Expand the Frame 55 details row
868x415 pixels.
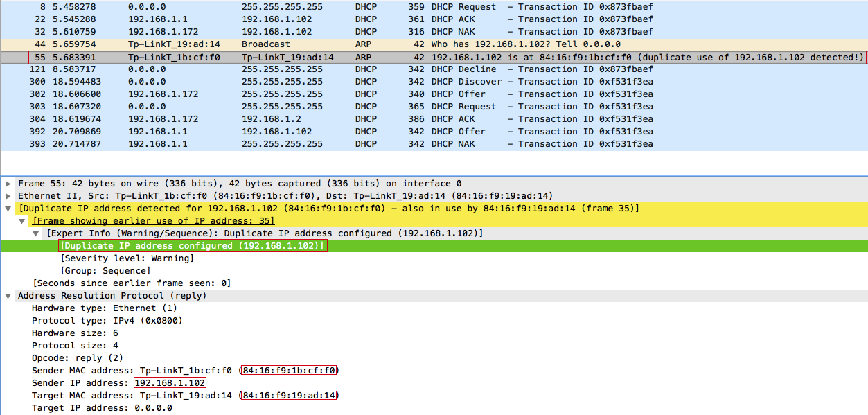(8, 184)
